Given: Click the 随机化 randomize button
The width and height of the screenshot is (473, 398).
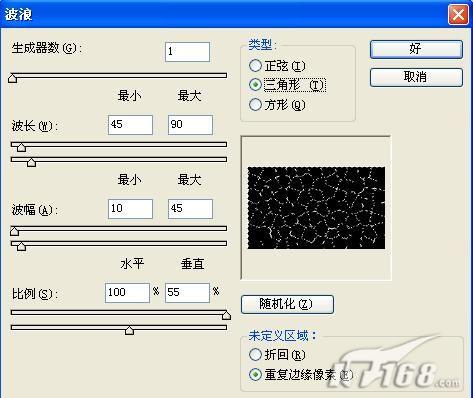Looking at the screenshot, I should click(x=287, y=304).
